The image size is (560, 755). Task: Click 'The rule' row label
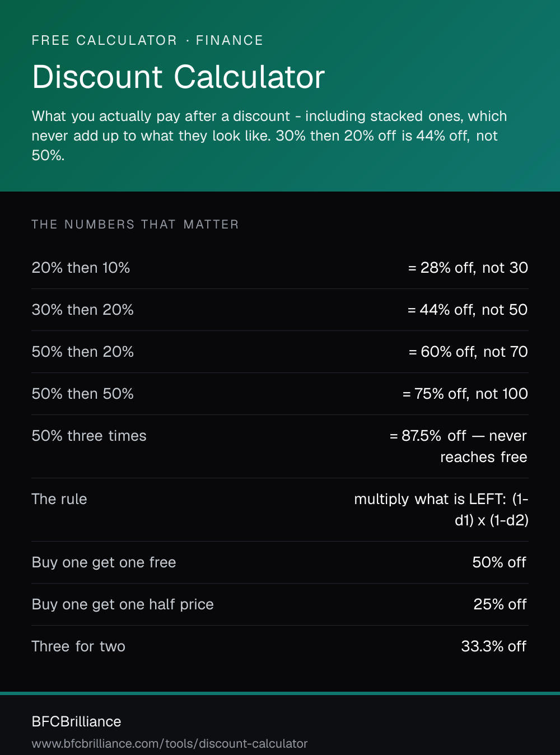tap(59, 499)
